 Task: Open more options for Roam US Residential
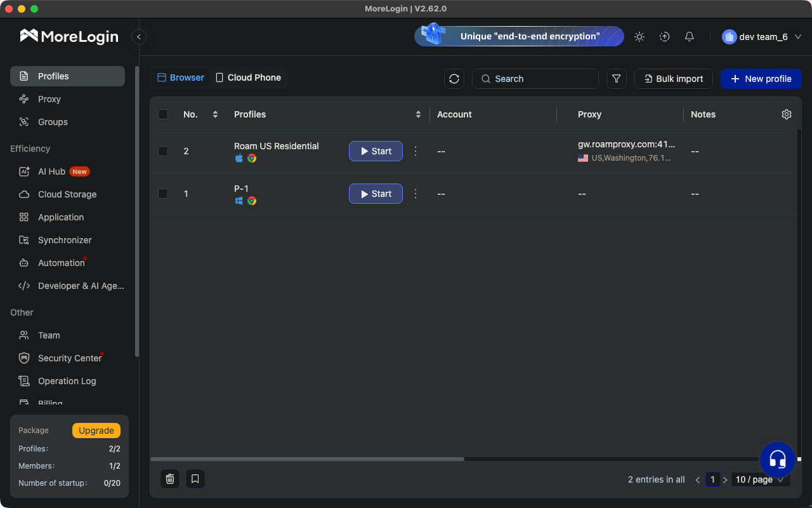(x=416, y=151)
